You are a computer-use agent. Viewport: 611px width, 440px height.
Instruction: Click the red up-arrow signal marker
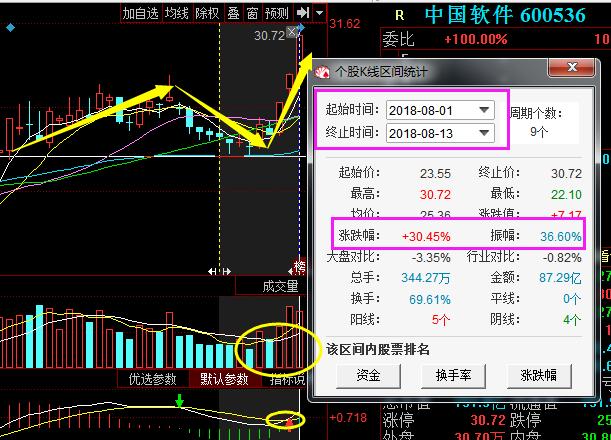click(291, 424)
